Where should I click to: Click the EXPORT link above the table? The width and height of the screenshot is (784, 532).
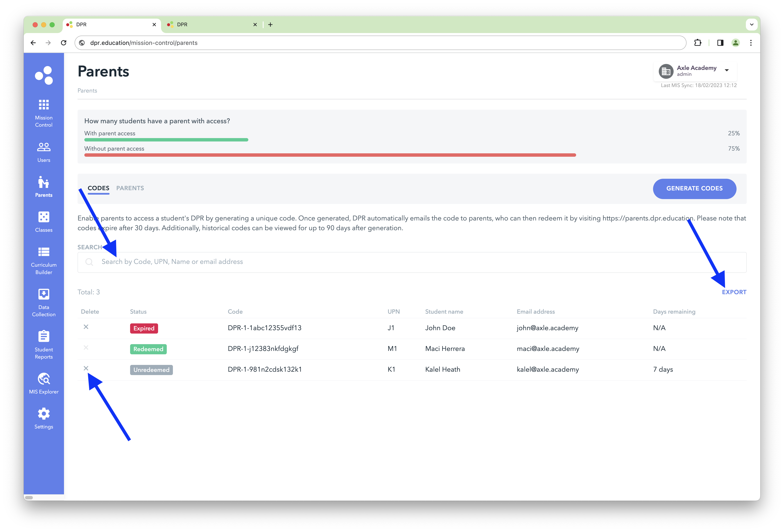point(734,292)
